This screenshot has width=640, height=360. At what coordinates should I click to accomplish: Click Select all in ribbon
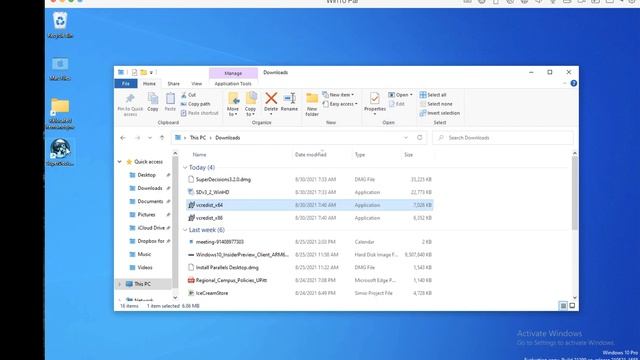(x=433, y=95)
